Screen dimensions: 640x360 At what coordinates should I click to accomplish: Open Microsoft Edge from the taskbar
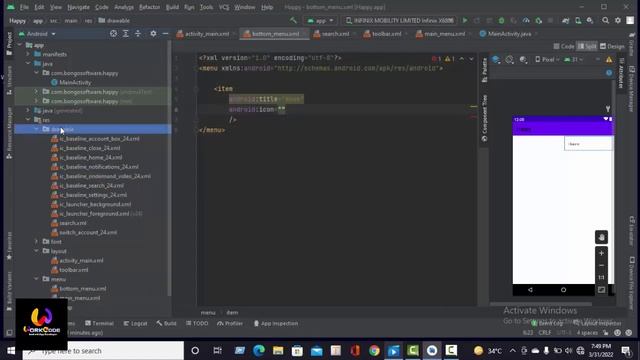259,351
